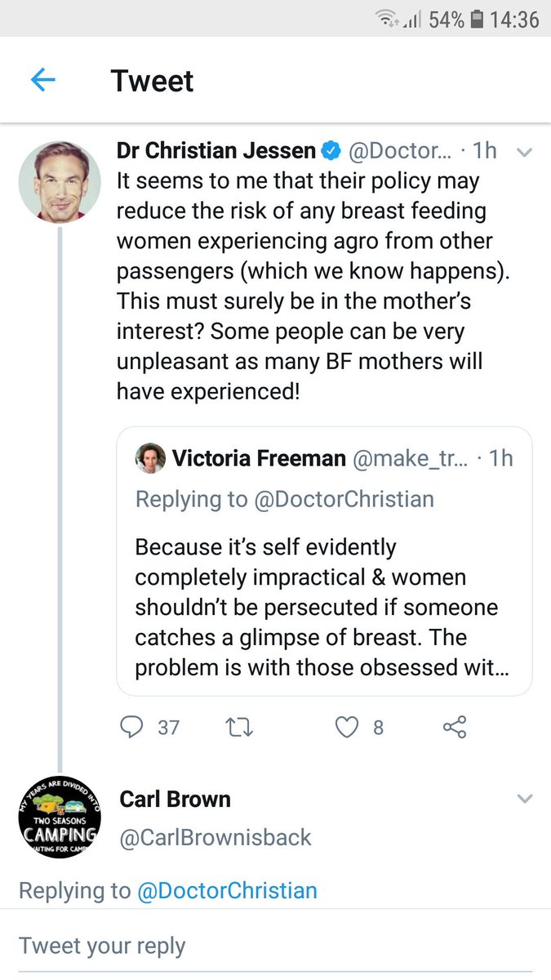Like the tweet with heart icon
Screen dimensions: 551x980
click(x=348, y=726)
